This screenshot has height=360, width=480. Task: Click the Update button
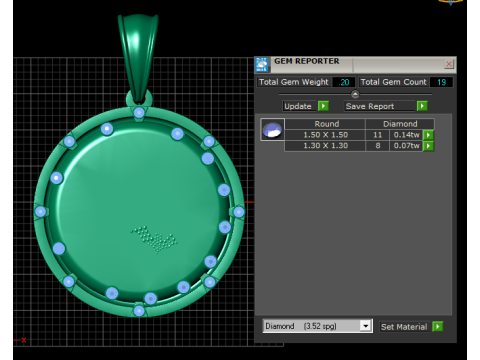pyautogui.click(x=299, y=106)
